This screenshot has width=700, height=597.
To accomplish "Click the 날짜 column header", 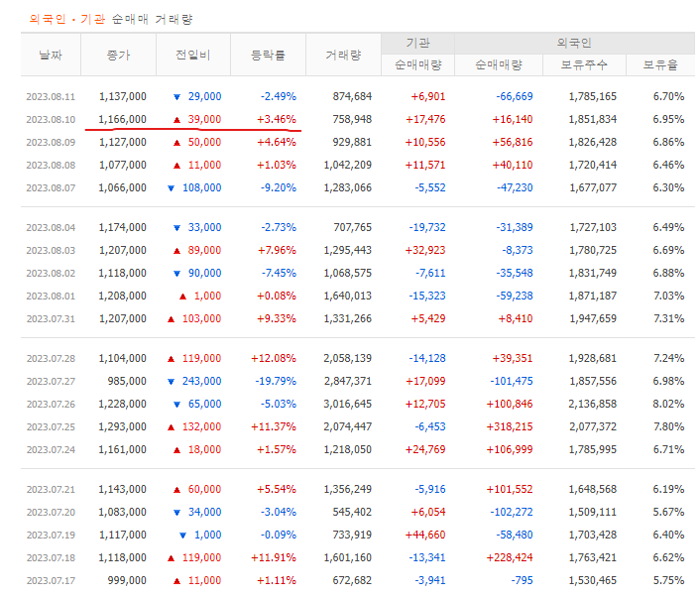I will point(51,55).
